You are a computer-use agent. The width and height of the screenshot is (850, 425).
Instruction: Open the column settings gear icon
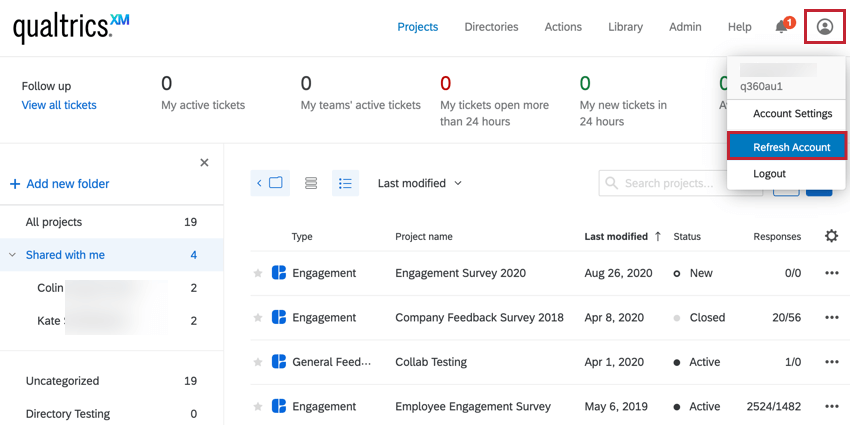point(831,236)
